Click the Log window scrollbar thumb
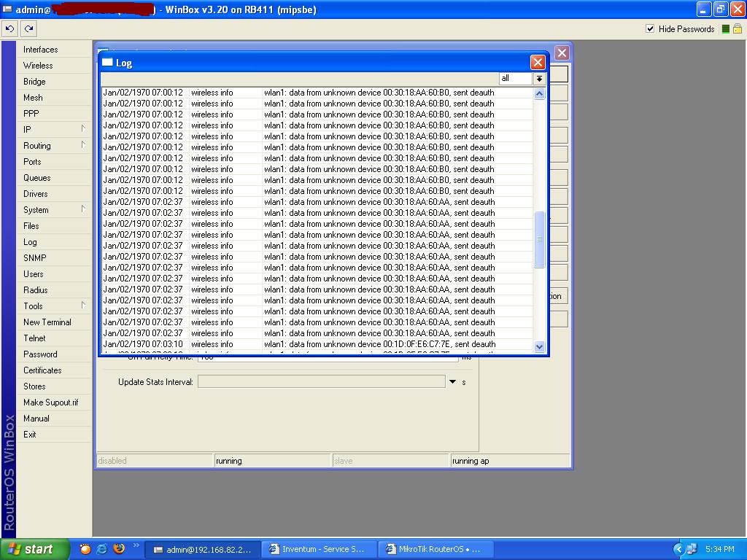This screenshot has height=560, width=747. tap(539, 239)
